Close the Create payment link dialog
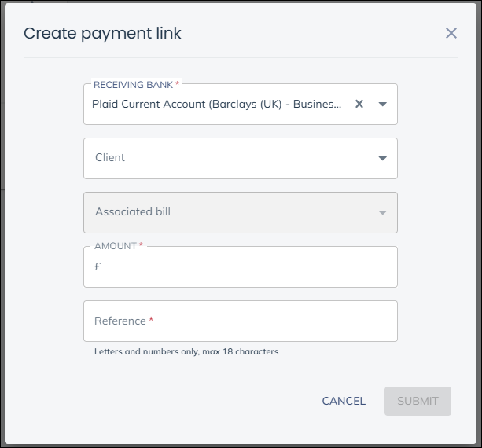This screenshot has height=448, width=482. pos(451,33)
